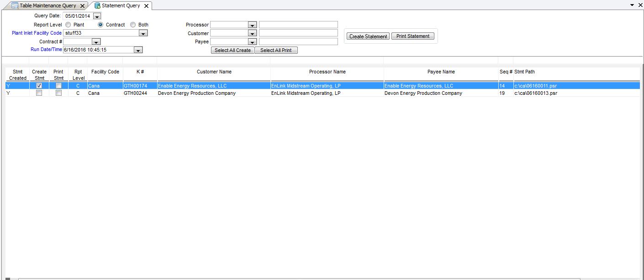Select the Statement Query tab

121,6
